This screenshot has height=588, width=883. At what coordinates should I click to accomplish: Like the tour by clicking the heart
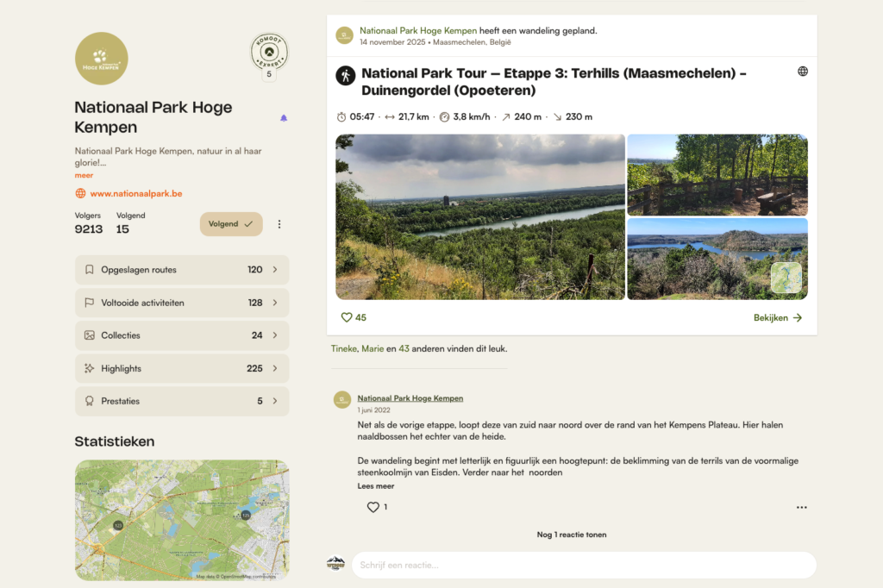coord(345,317)
